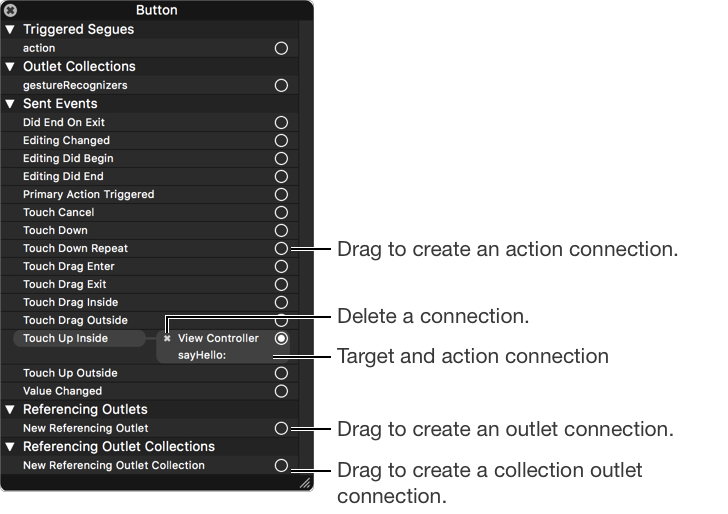Click the New Referencing Outlet Collection circle
728x514 pixels.
[281, 465]
